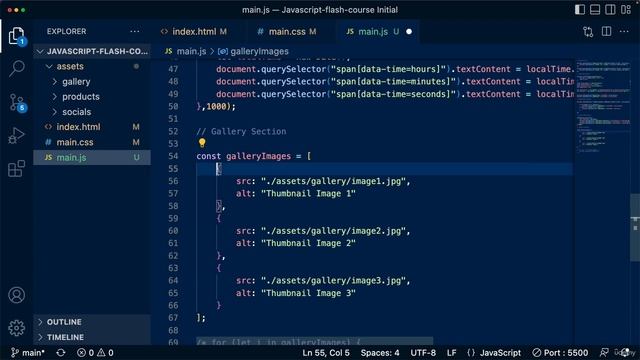Screen dimensions: 640x360
Task: Open the Customize Layout icon
Action: coord(626,9)
